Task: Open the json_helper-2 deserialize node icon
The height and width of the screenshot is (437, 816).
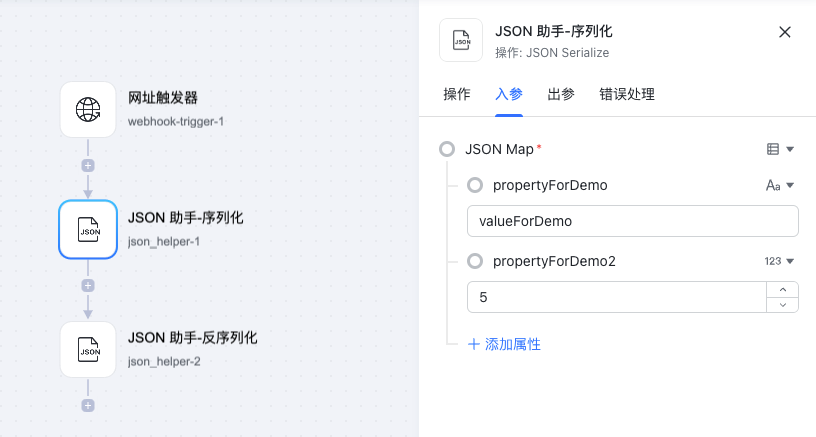Action: pyautogui.click(x=88, y=350)
